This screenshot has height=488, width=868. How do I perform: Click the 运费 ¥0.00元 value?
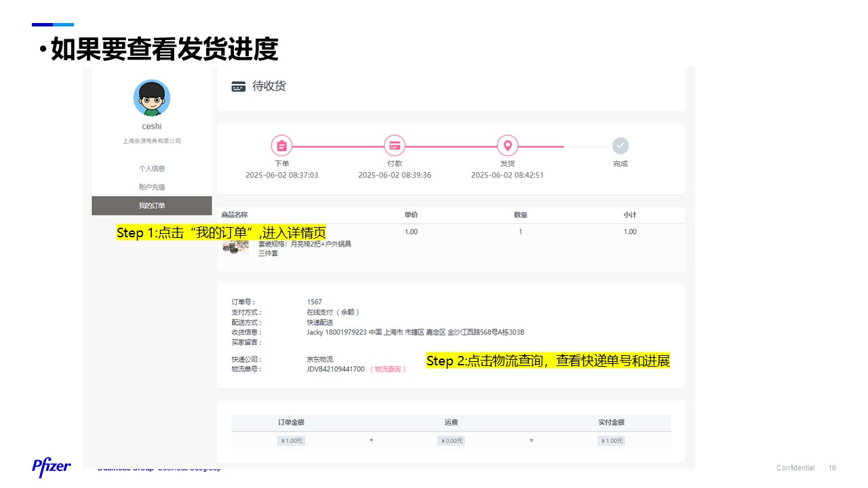point(451,441)
